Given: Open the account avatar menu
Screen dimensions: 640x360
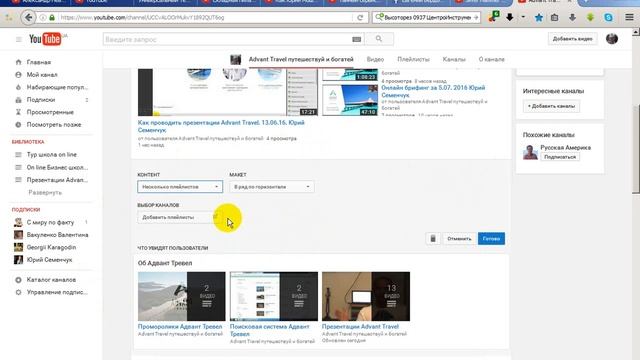Looking at the screenshot, I should tap(611, 39).
